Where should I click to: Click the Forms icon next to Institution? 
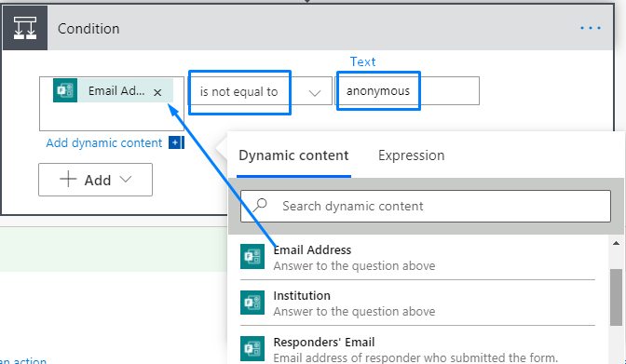click(x=252, y=303)
